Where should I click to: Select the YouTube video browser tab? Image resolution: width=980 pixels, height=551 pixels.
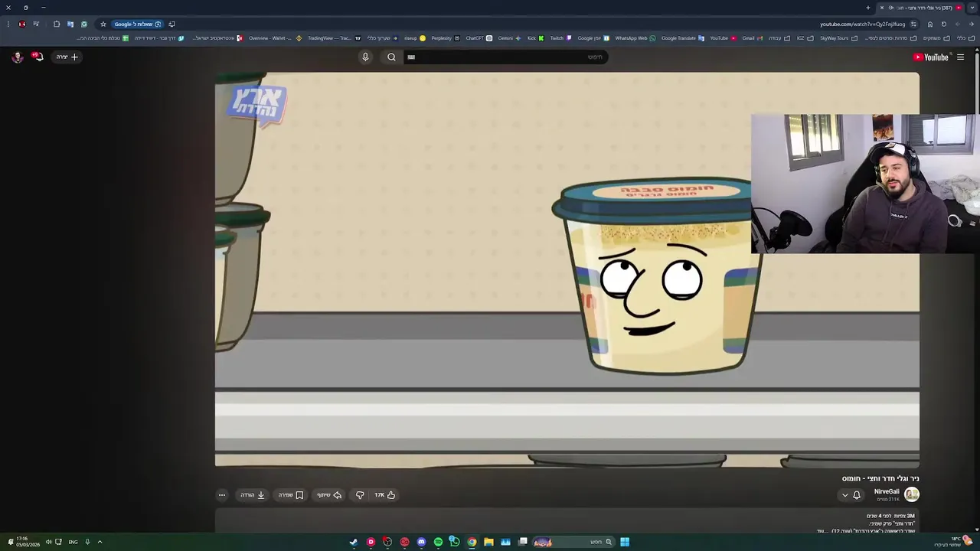[921, 8]
